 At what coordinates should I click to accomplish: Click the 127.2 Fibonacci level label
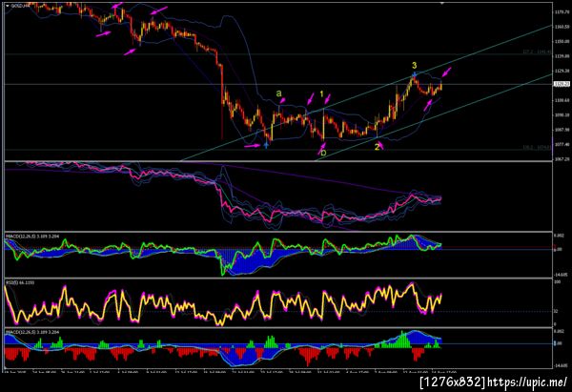click(x=537, y=52)
